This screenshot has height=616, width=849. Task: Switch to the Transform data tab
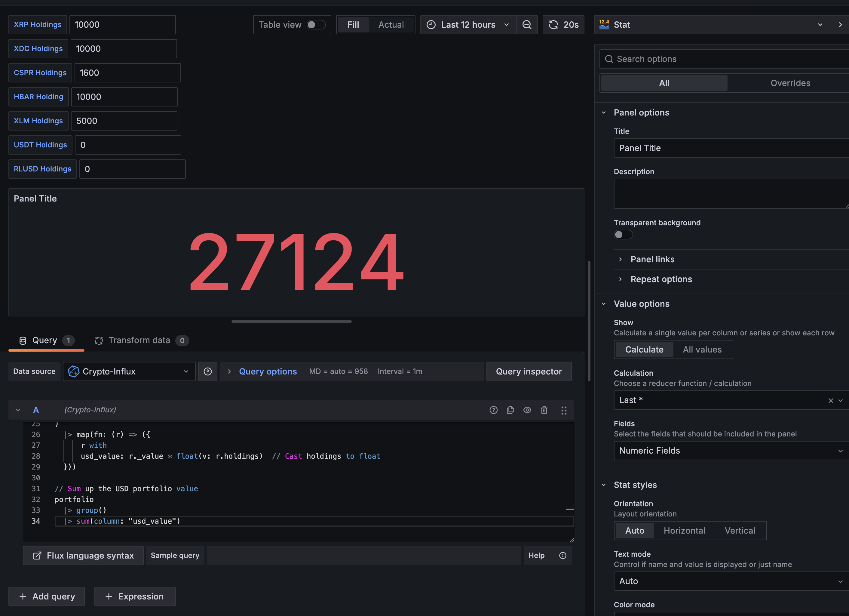[139, 340]
